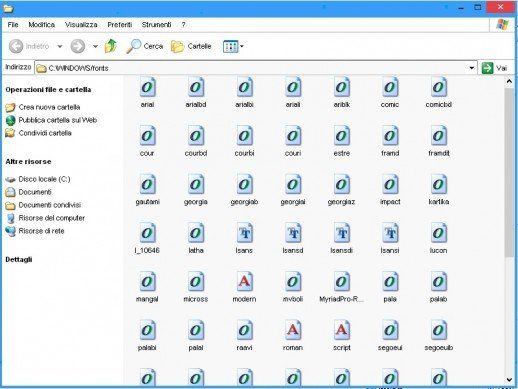
Task: Open the forward history dropdown arrow
Action: coord(95,46)
